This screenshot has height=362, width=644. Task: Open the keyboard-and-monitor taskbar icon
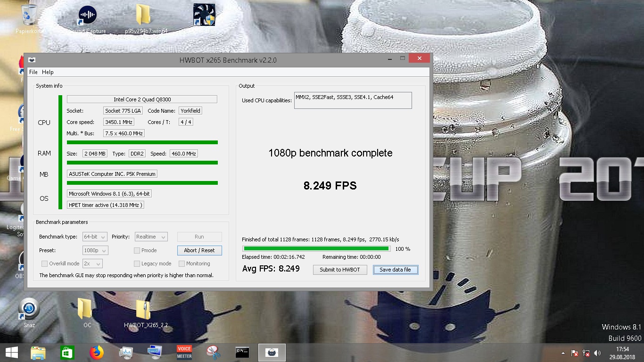pos(155,353)
